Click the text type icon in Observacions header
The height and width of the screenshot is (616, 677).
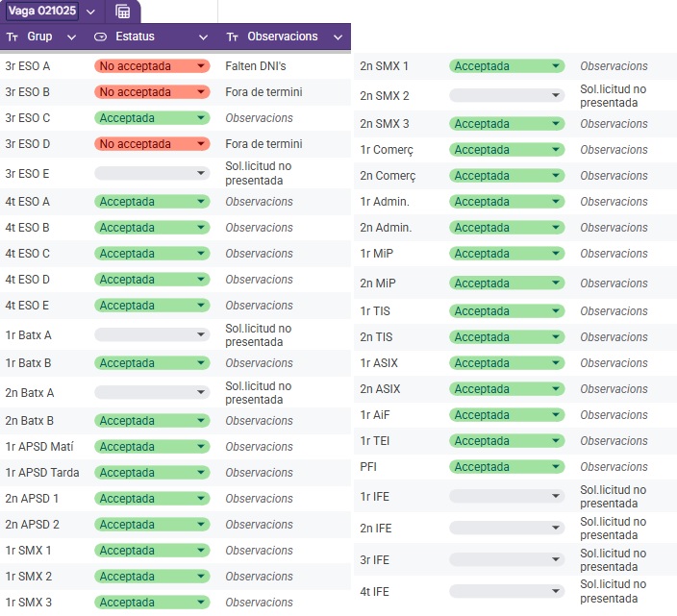(x=233, y=37)
